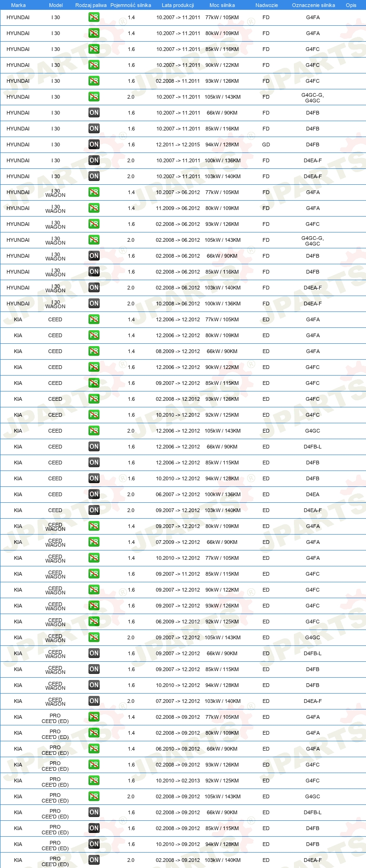Click PB icon in I 30 WAGON 105kW / 143KM row

(94, 240)
